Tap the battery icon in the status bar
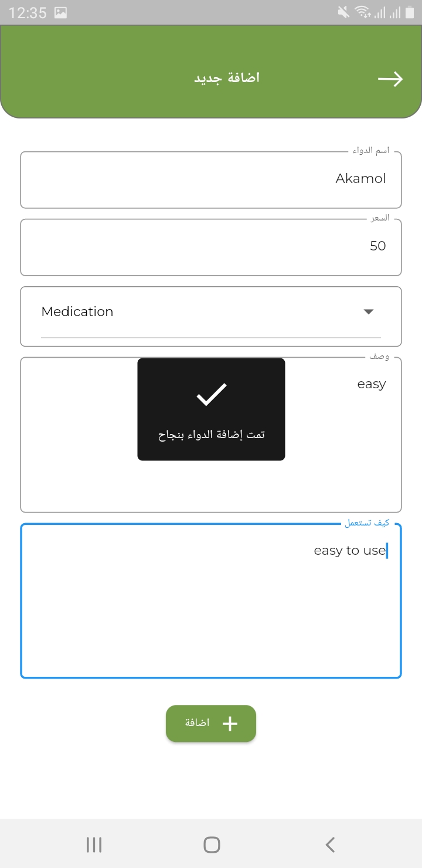Screen dimensions: 422x868 tap(410, 11)
